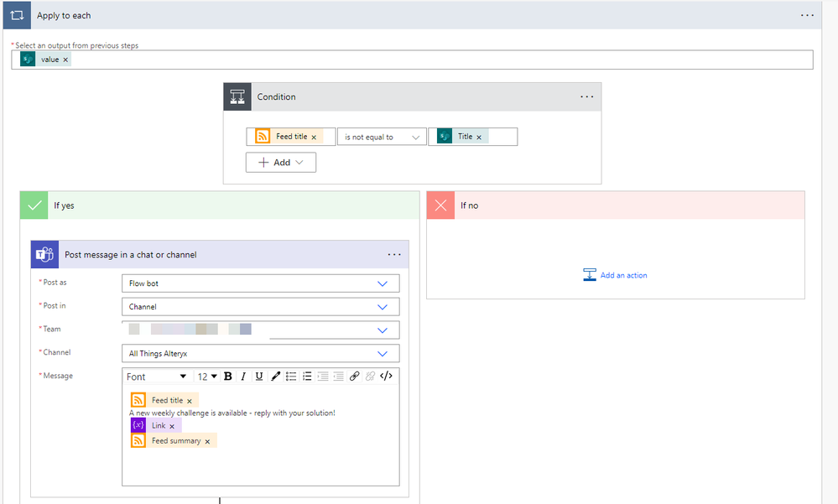
Task: Open the text highlight color picker
Action: pos(275,377)
